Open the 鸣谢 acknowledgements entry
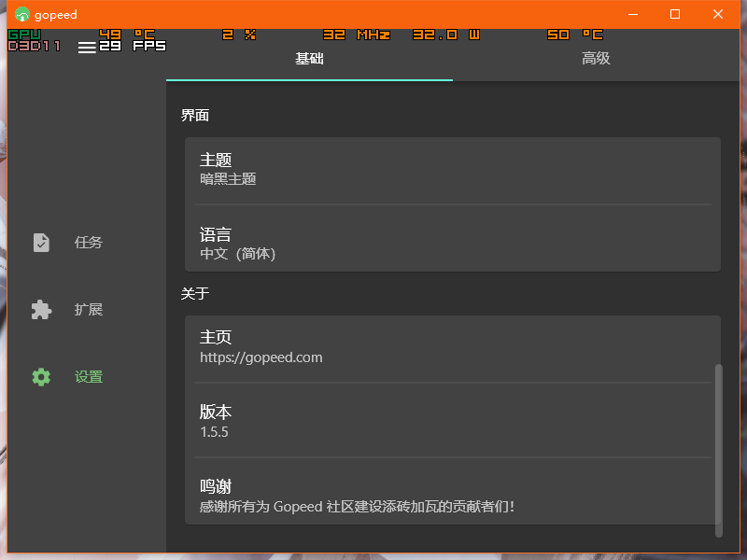The width and height of the screenshot is (747, 560). [452, 496]
